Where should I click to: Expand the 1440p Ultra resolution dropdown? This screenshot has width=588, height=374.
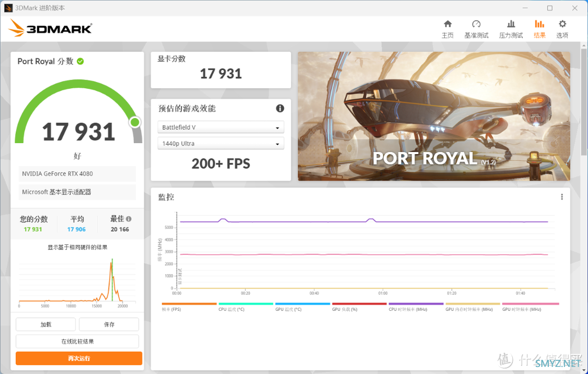[x=220, y=143]
